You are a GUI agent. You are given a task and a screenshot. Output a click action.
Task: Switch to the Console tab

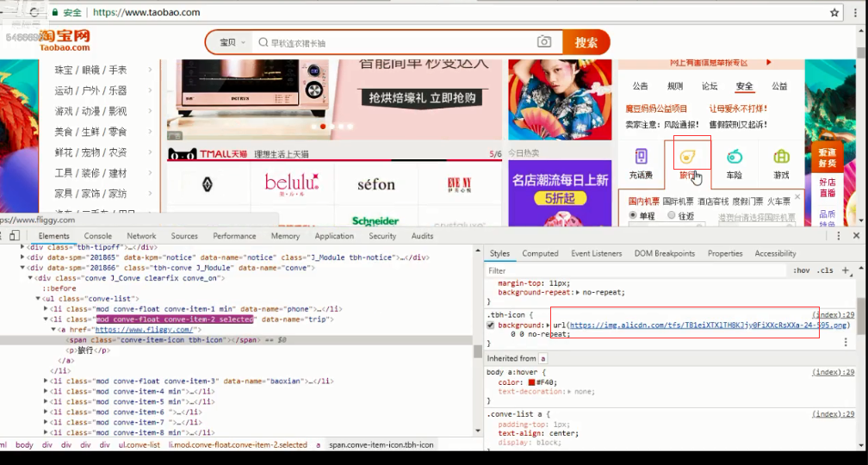coord(98,236)
